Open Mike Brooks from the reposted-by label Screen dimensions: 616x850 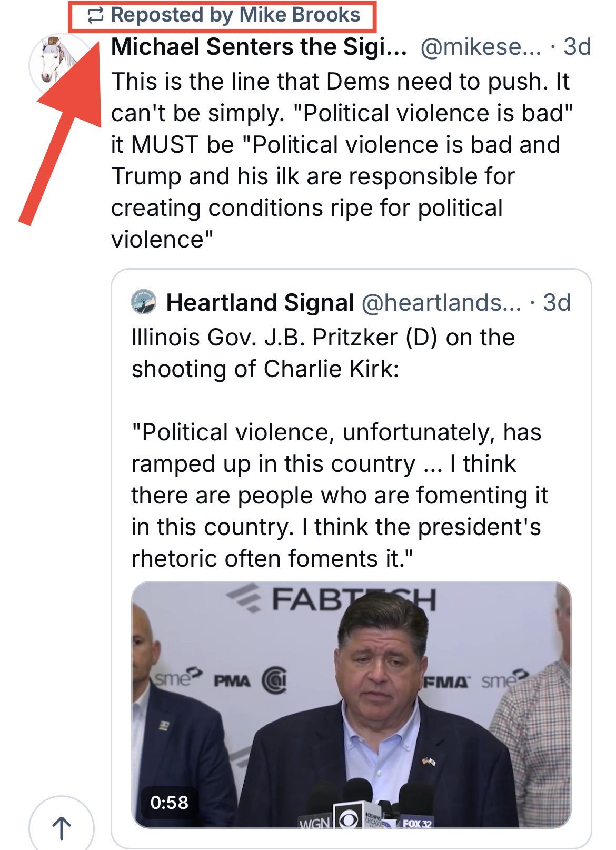tap(300, 15)
